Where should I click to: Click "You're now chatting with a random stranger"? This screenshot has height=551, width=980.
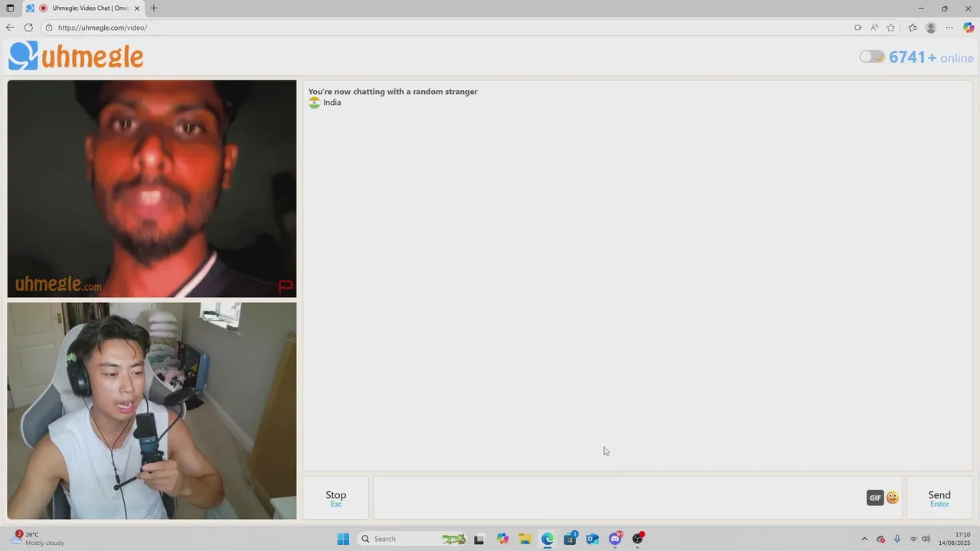pyautogui.click(x=393, y=92)
